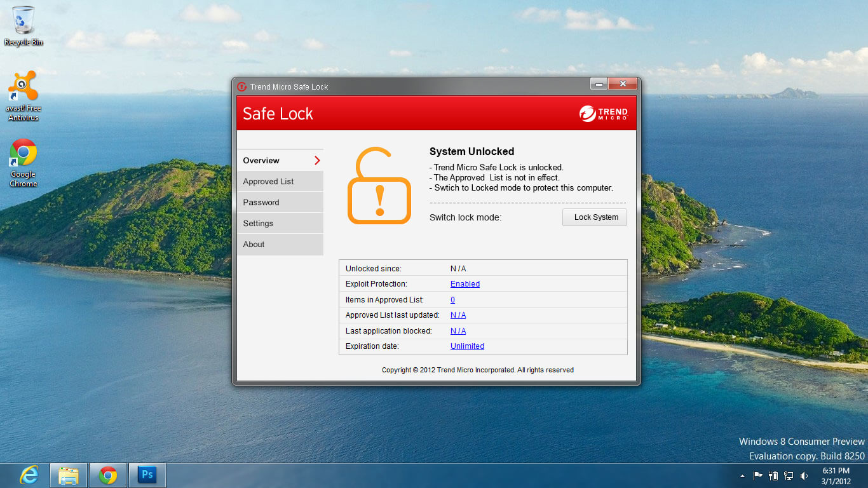Screen dimensions: 868x488
Task: Open the Password tab
Action: tap(280, 203)
